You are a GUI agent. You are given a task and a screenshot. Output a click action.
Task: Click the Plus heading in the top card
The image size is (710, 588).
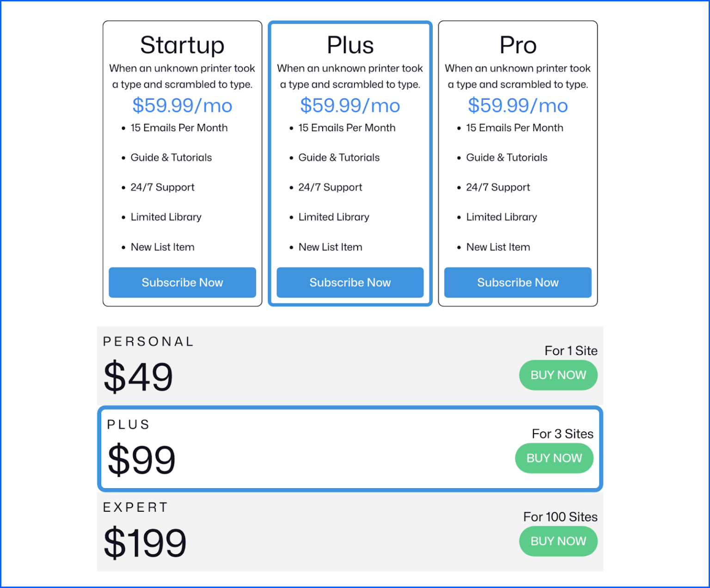tap(350, 45)
